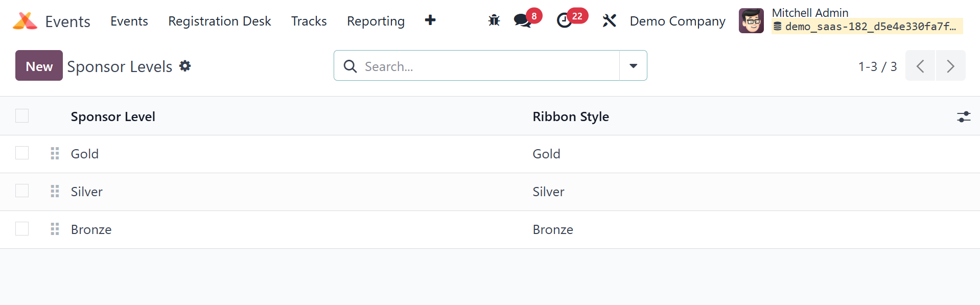Click the New button
This screenshot has width=980, height=305.
click(x=39, y=65)
